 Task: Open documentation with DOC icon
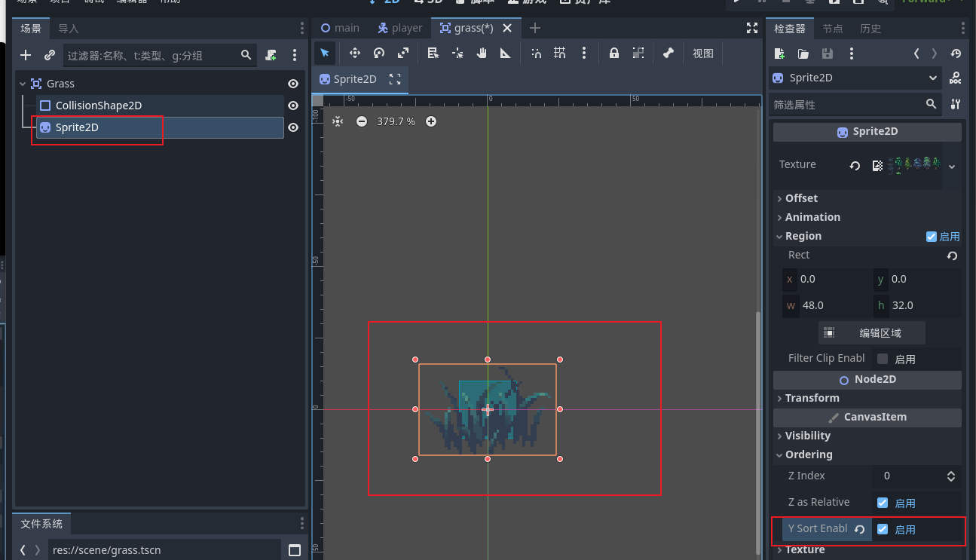pos(956,78)
